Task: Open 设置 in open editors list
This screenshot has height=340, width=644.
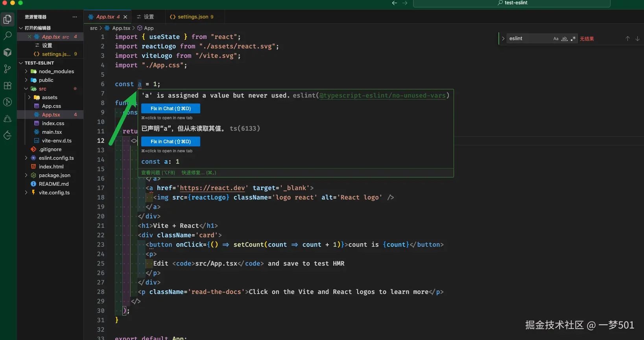Action: (47, 45)
